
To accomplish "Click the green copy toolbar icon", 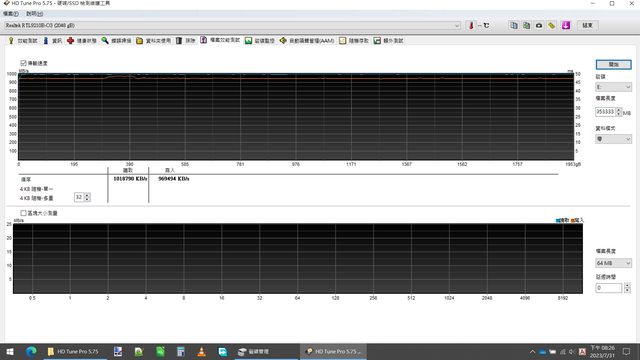I will 527,25.
